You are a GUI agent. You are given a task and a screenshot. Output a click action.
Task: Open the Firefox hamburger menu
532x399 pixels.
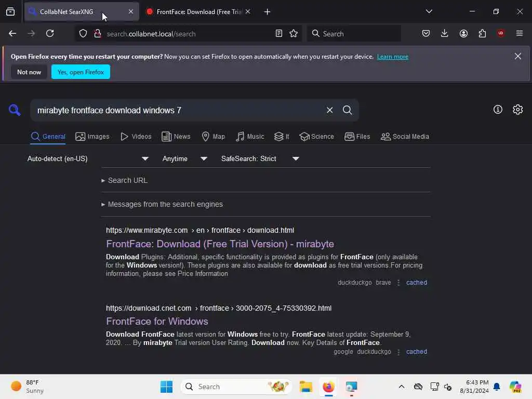coord(519,33)
